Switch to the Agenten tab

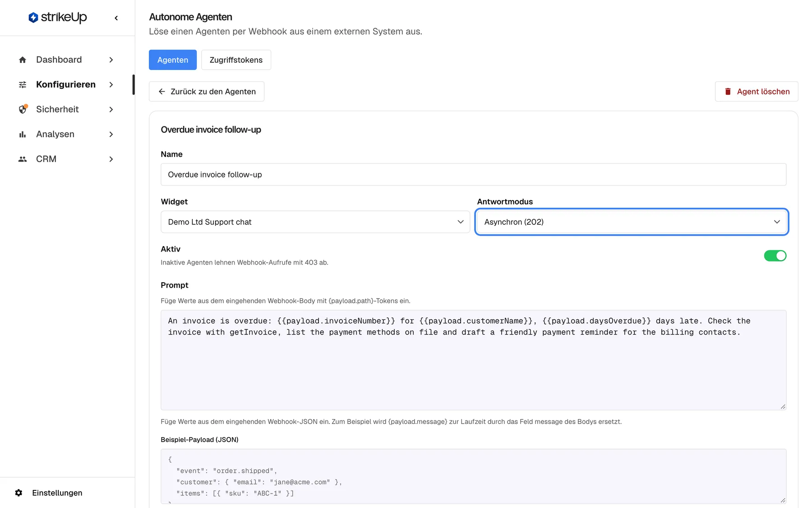(x=173, y=60)
